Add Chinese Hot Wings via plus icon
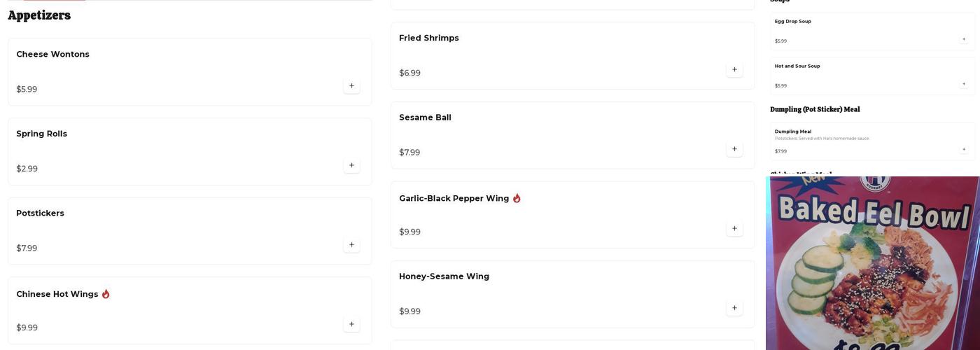The width and height of the screenshot is (980, 350). (351, 325)
